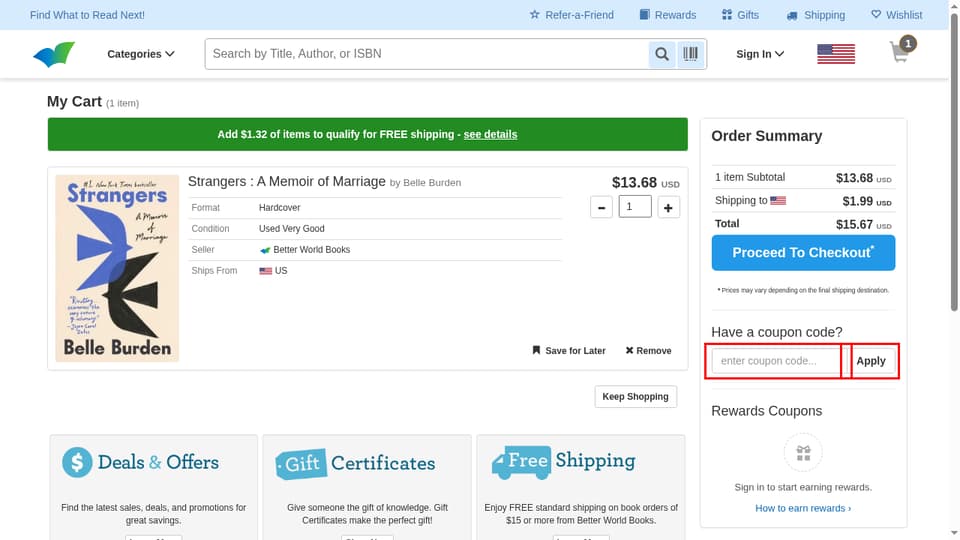
Task: Open How to earn rewards link
Action: [803, 508]
